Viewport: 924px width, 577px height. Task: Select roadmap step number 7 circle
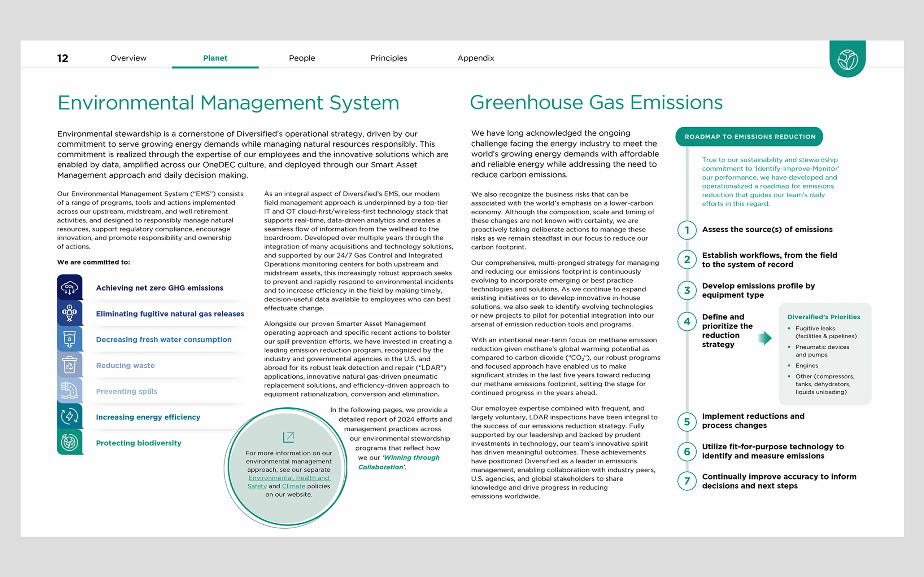(x=687, y=481)
